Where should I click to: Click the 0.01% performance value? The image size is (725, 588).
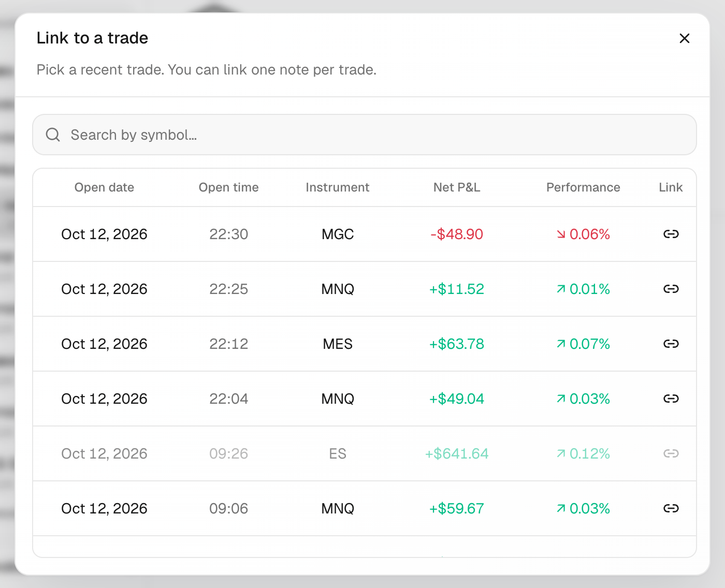tap(589, 289)
